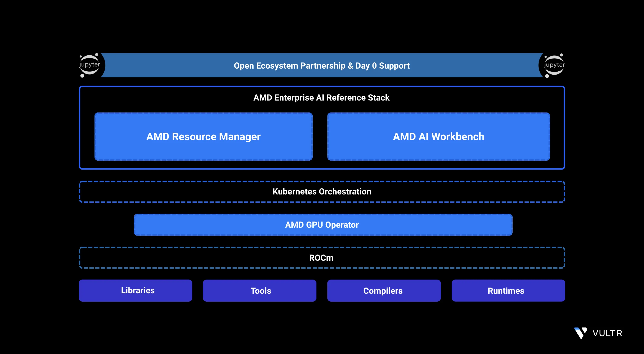Screen dimensions: 644x354
Task: Select the Runtimes block
Action: 508,291
